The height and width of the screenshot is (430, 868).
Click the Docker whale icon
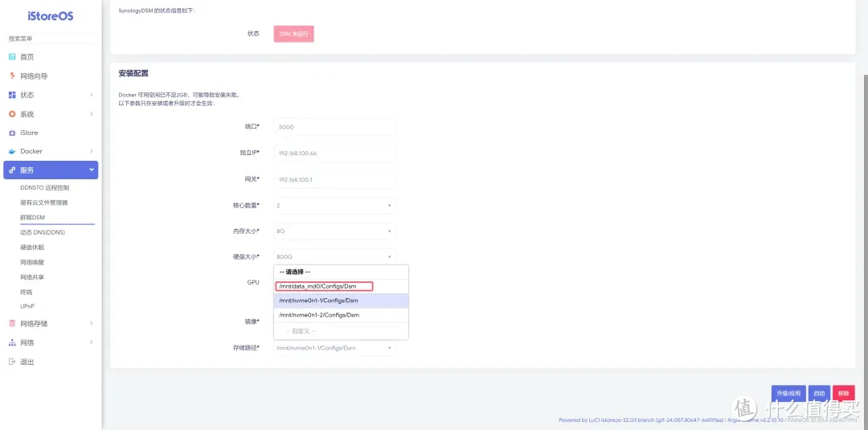click(x=12, y=151)
